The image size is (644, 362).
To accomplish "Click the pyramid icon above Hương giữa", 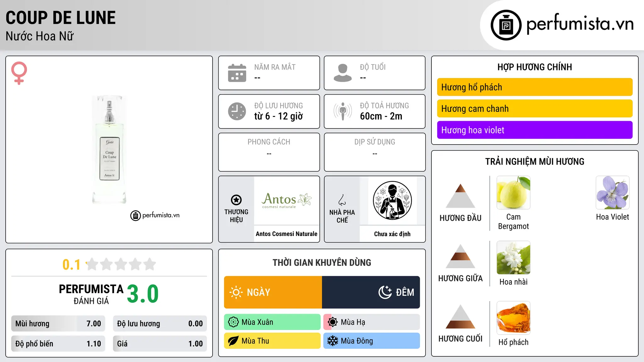I will pos(461,256).
